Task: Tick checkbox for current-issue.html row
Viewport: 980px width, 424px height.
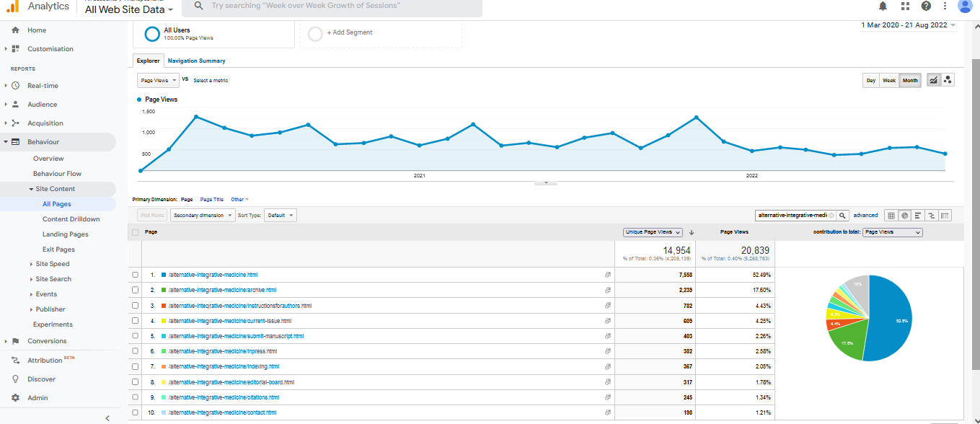Action: 136,321
